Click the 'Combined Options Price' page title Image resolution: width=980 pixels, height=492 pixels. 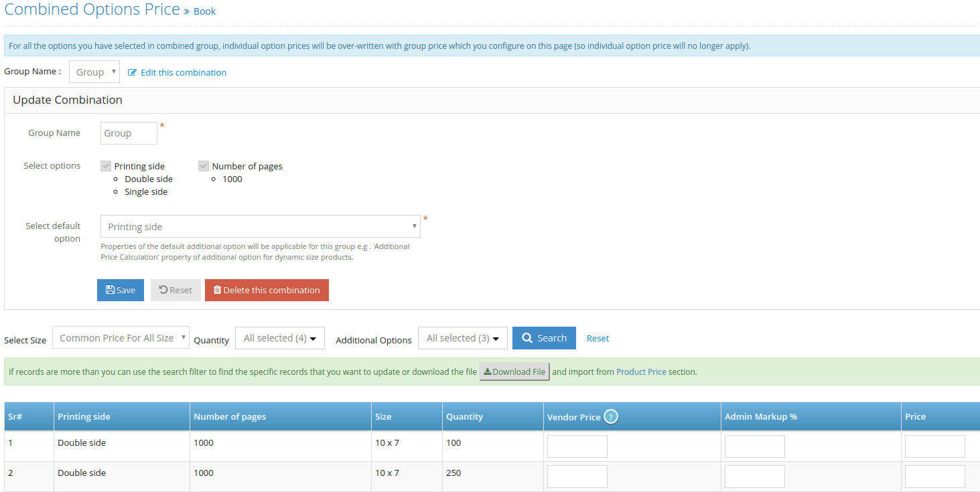(x=92, y=9)
